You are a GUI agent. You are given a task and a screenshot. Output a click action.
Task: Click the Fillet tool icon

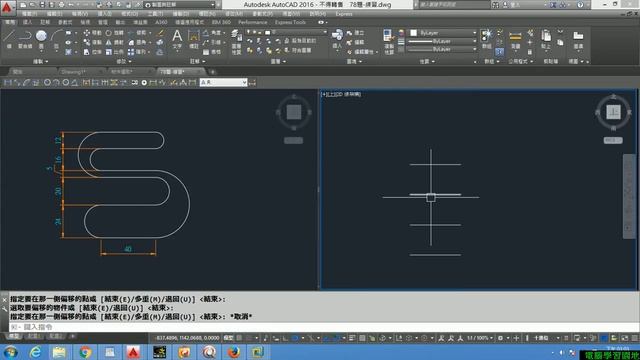131,42
